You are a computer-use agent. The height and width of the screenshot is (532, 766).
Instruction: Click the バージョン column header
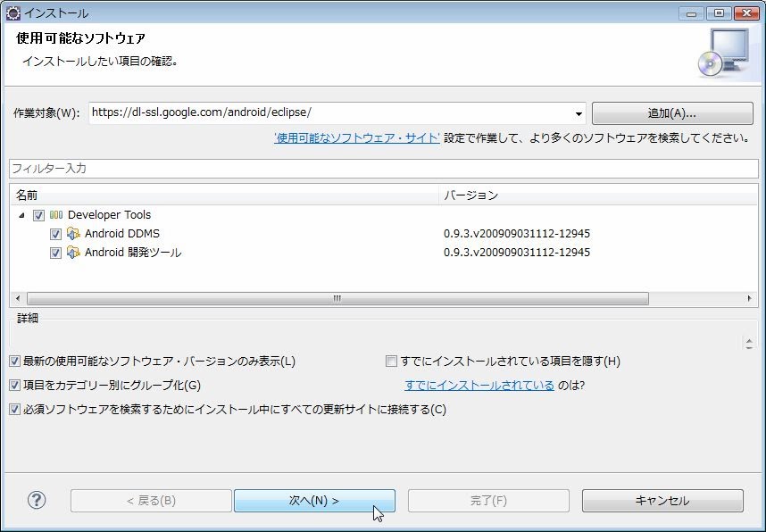pos(598,195)
